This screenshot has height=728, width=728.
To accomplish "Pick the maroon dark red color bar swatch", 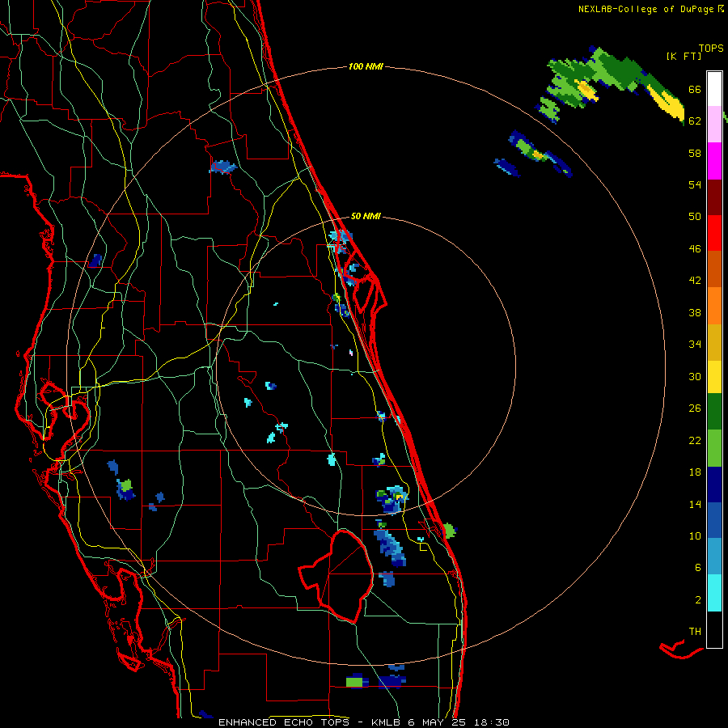I will click(x=714, y=197).
